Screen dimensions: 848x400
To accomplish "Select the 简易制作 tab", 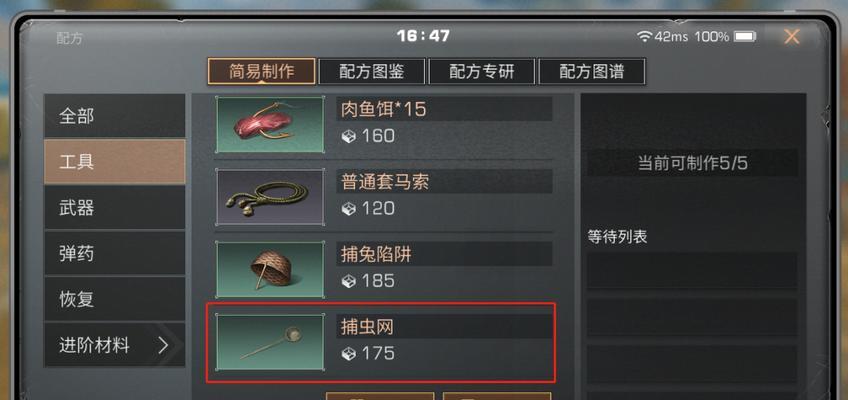I will (x=262, y=71).
